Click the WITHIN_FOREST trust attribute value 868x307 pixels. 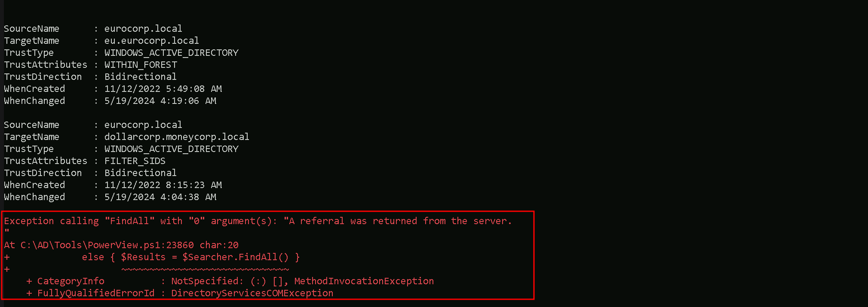(141, 65)
